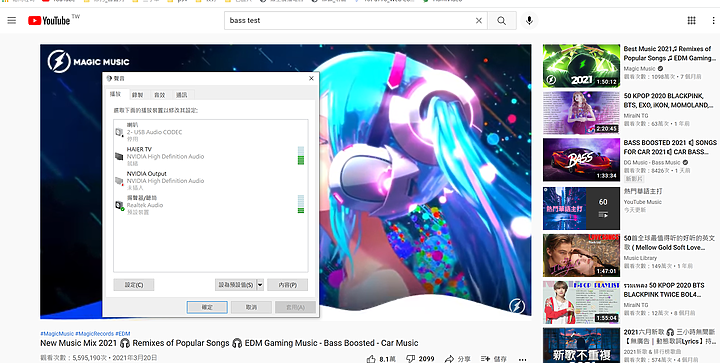Dislike the video with thumbs down

420,359
